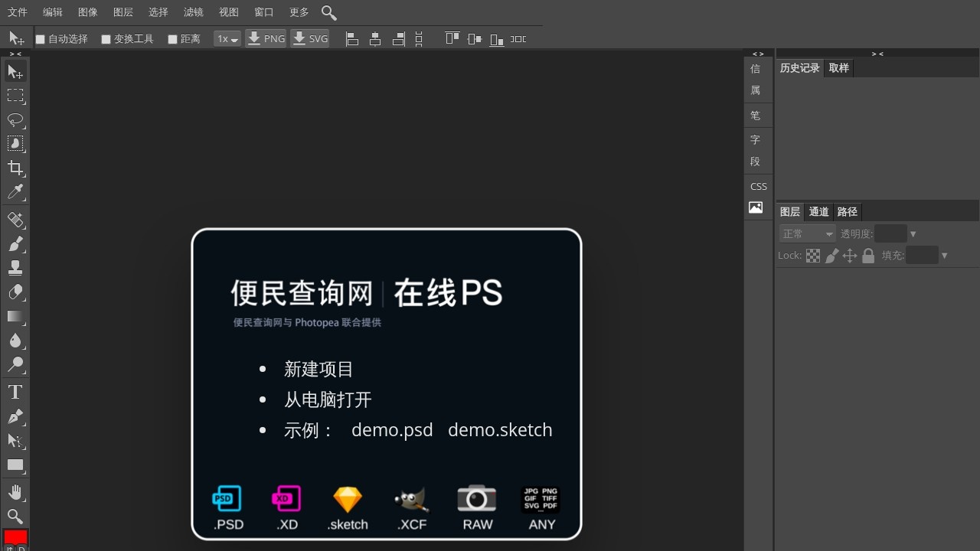Select the Zoom magnifier tool
The image size is (980, 551).
[15, 517]
